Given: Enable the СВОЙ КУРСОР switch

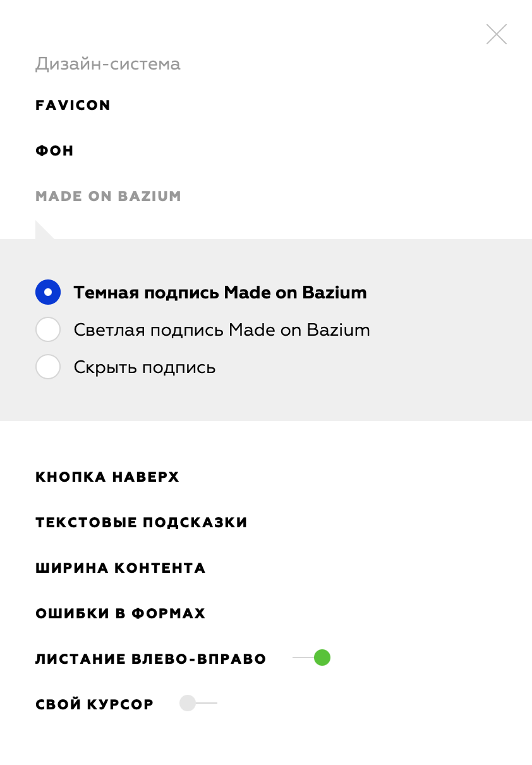Looking at the screenshot, I should click(x=197, y=703).
